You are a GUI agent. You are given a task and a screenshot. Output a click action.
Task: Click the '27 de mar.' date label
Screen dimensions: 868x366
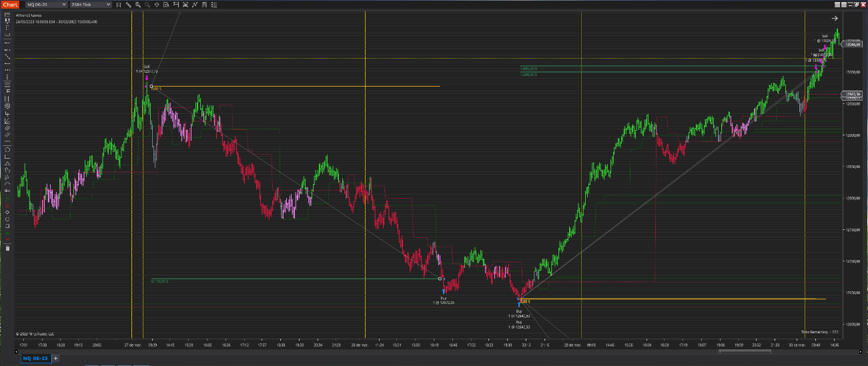133,345
